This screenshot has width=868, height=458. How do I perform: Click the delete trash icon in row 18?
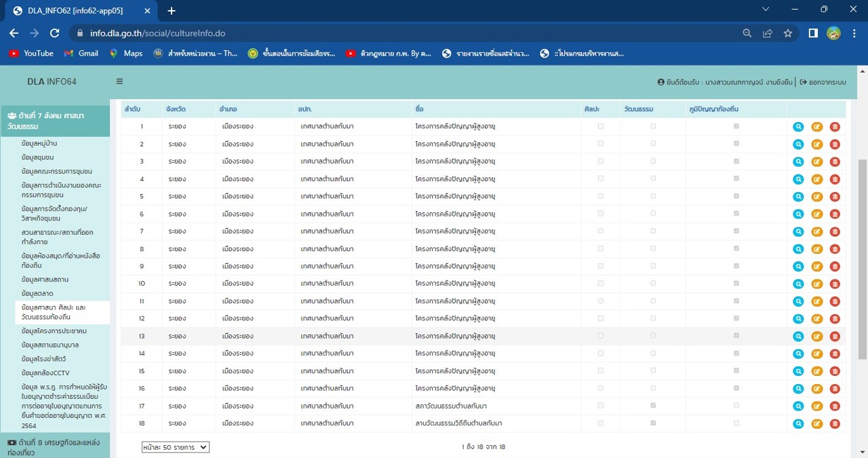pos(835,423)
